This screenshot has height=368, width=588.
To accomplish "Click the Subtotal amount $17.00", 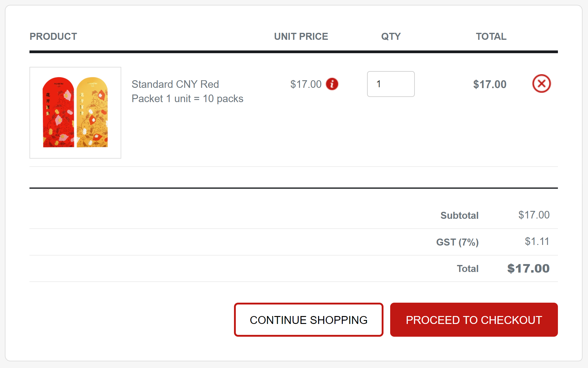I will [x=534, y=215].
